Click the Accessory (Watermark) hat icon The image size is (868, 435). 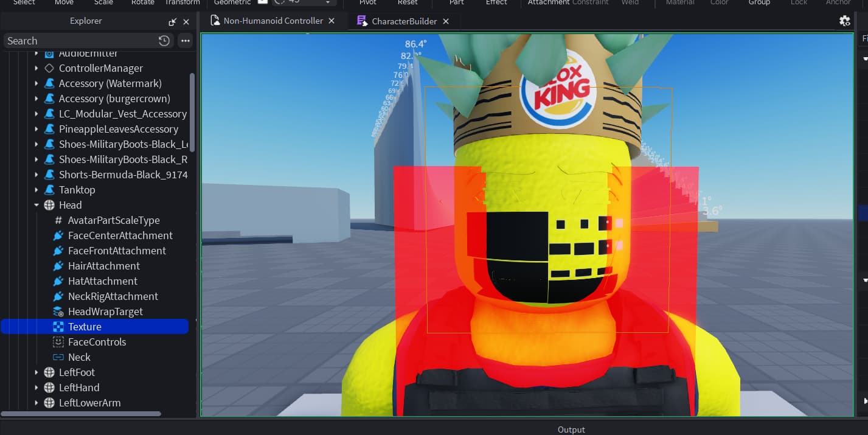point(49,83)
